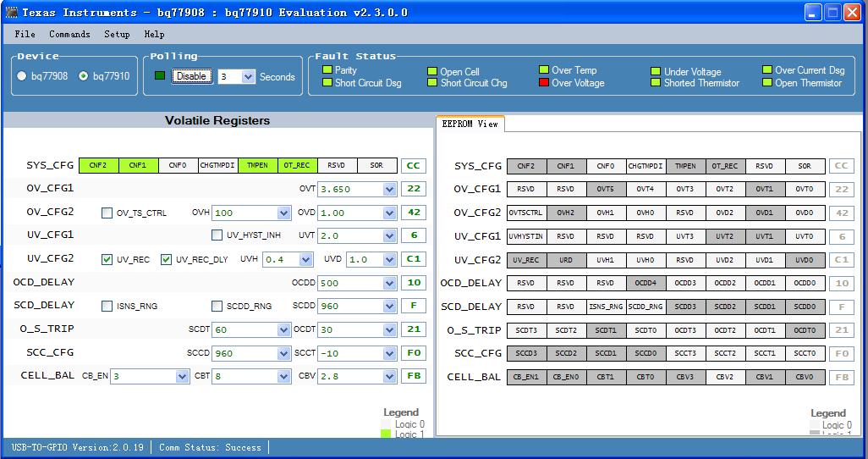Click the Short Circuit Chg indicator
The image size is (868, 459).
click(432, 83)
